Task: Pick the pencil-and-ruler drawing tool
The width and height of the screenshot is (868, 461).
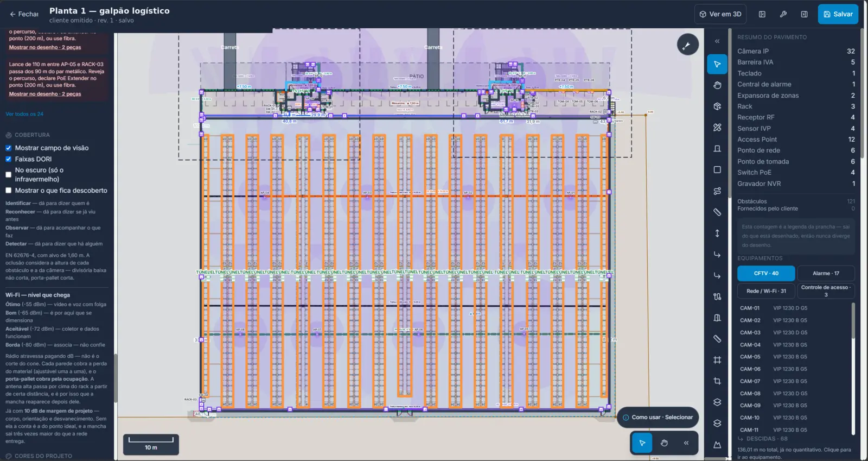Action: pyautogui.click(x=717, y=128)
